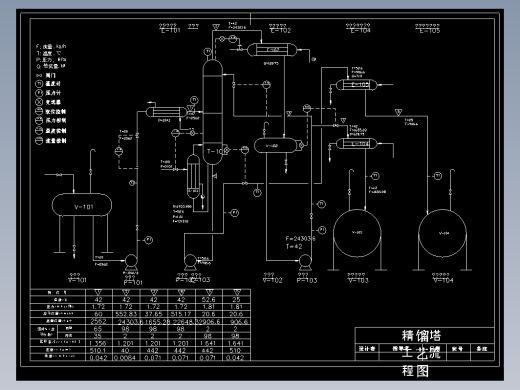Click the 压力计 pressure gauge legend symbol
Screen dimensions: 520x390
39,93
